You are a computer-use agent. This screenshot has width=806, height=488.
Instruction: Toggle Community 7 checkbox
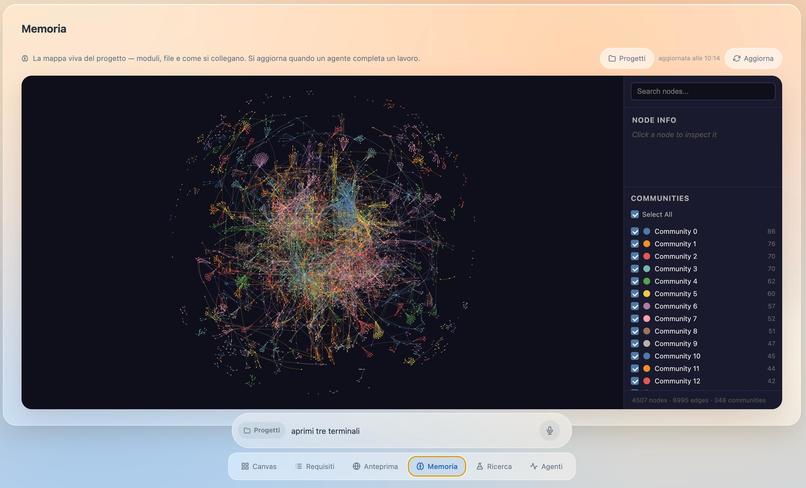tap(635, 319)
